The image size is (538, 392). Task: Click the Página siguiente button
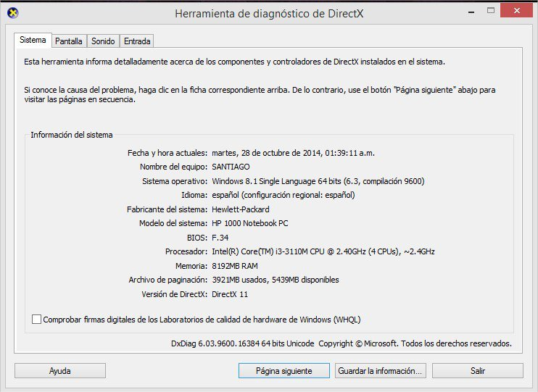point(284,371)
